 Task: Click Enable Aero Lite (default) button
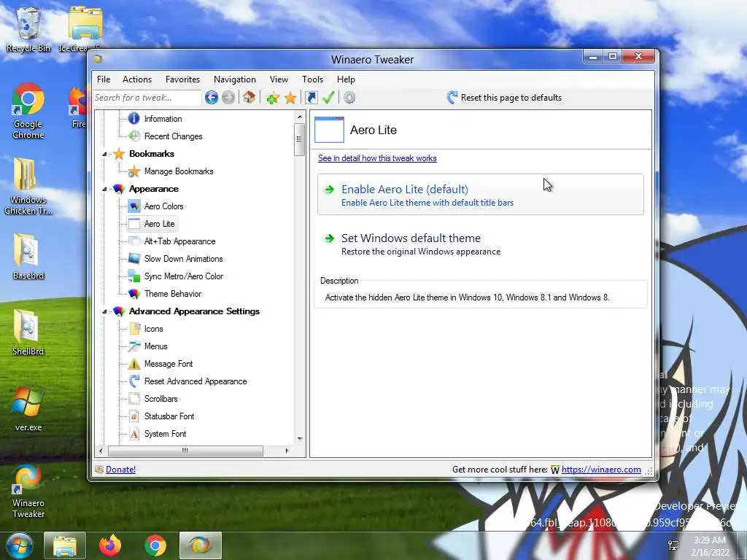pyautogui.click(x=481, y=194)
